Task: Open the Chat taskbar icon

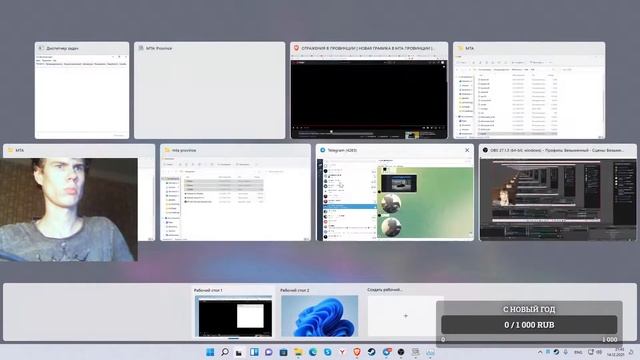Action: pyautogui.click(x=269, y=352)
